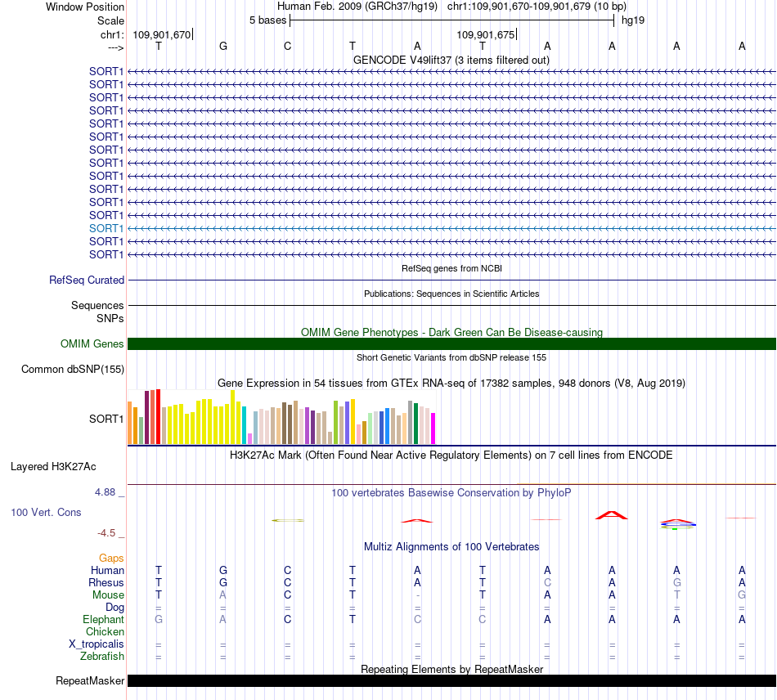Image resolution: width=777 pixels, height=700 pixels.
Task: Click the G base in the Elephant row
Action: click(159, 619)
